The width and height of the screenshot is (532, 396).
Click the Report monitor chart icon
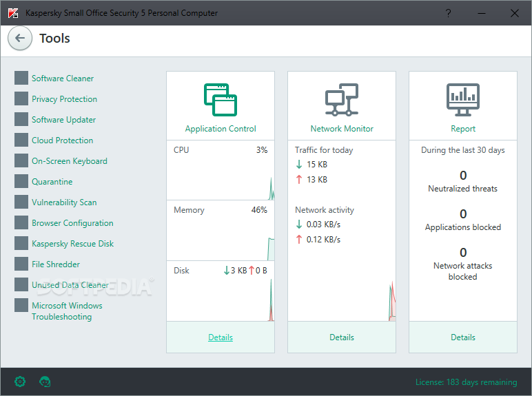pos(463,100)
